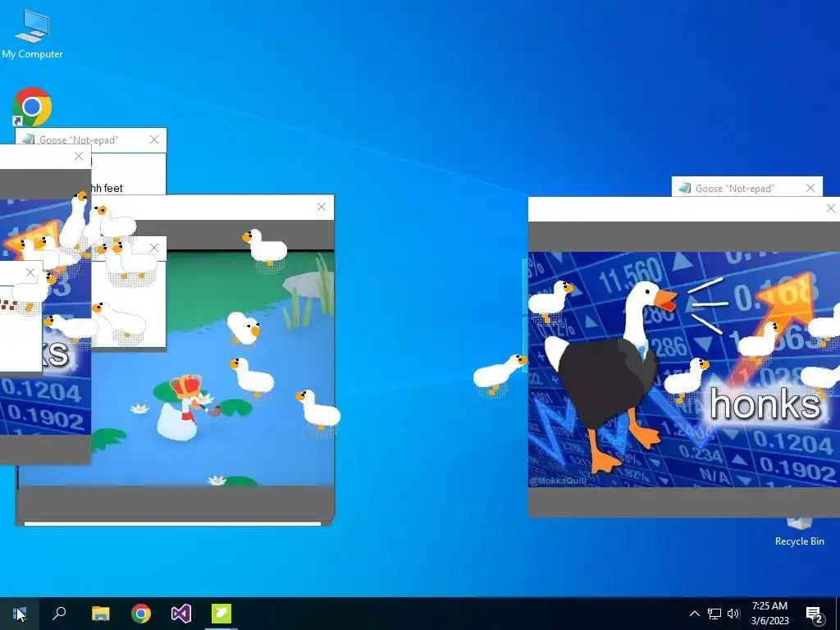Viewport: 840px width, 630px height.
Task: Click the notepad icon in left Not-epad title
Action: [x=29, y=139]
